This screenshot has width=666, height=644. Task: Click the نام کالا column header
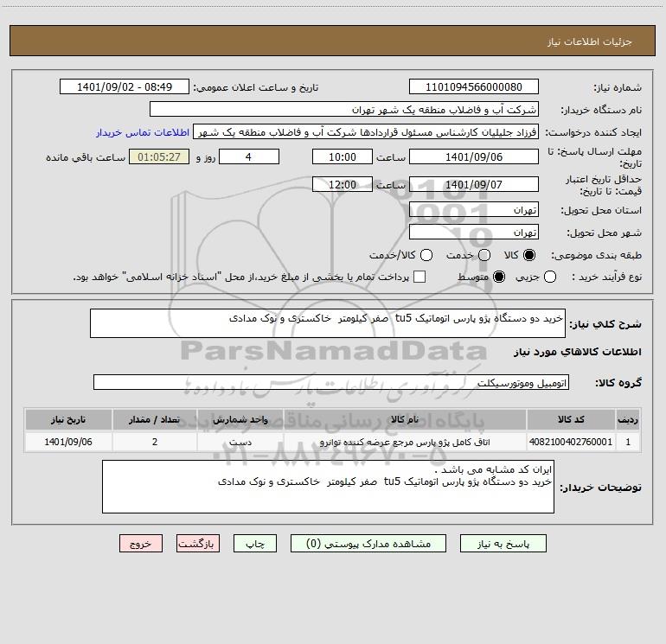click(405, 419)
